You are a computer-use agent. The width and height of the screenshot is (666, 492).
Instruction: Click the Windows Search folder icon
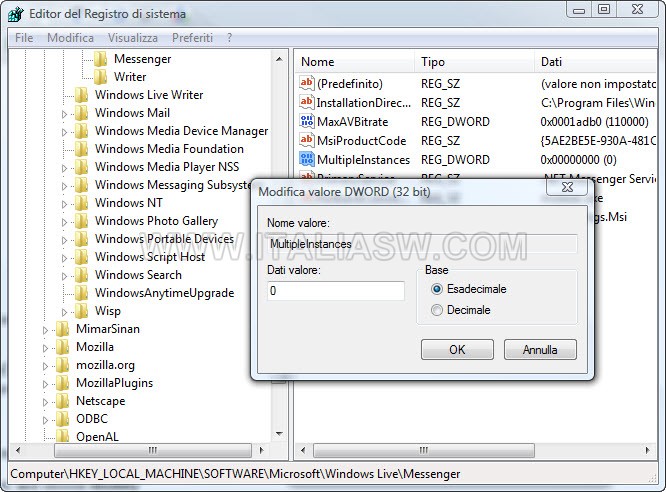click(81, 275)
